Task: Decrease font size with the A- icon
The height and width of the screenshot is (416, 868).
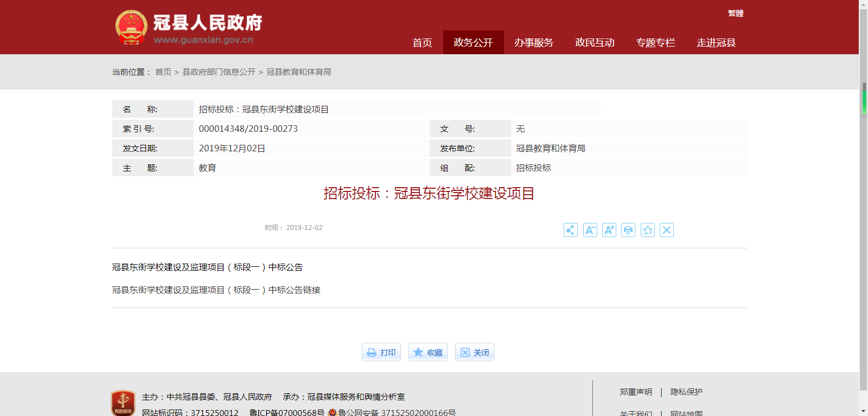Action: click(590, 230)
